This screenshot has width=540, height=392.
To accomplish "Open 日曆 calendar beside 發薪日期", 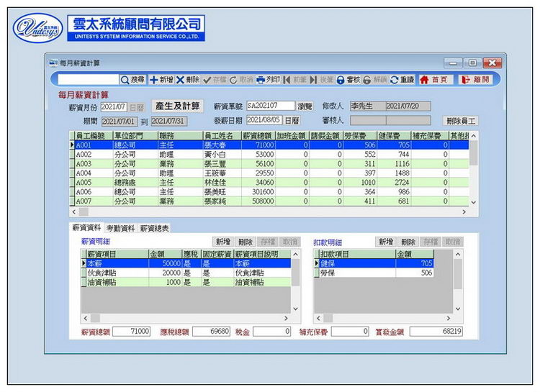I will click(x=292, y=121).
